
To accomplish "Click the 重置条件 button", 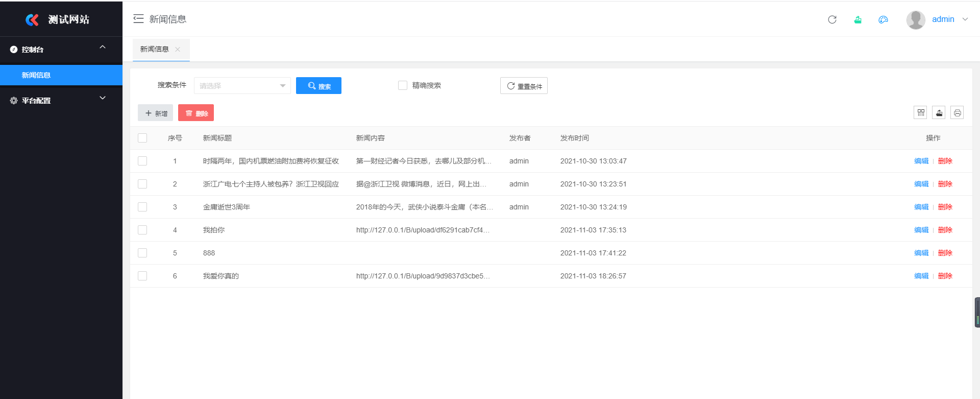I will tap(524, 86).
